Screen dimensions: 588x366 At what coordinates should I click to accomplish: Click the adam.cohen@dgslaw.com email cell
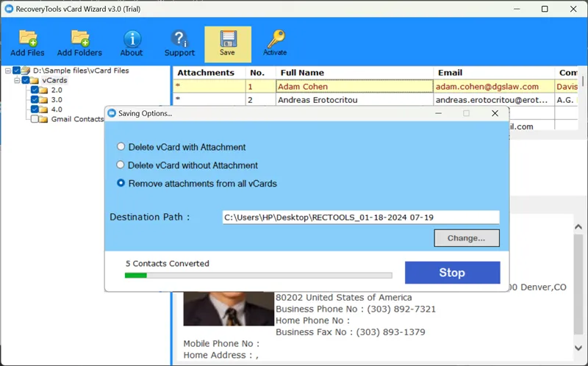coord(494,86)
